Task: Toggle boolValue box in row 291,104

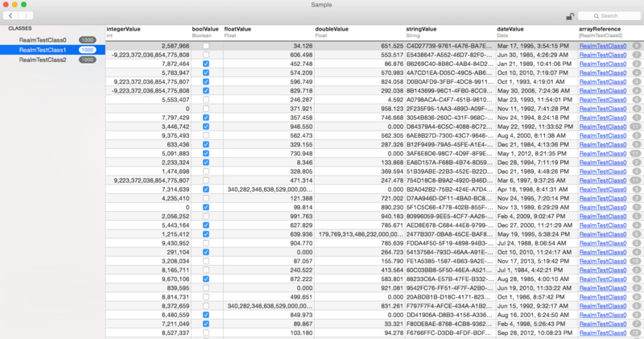Action: (206, 252)
